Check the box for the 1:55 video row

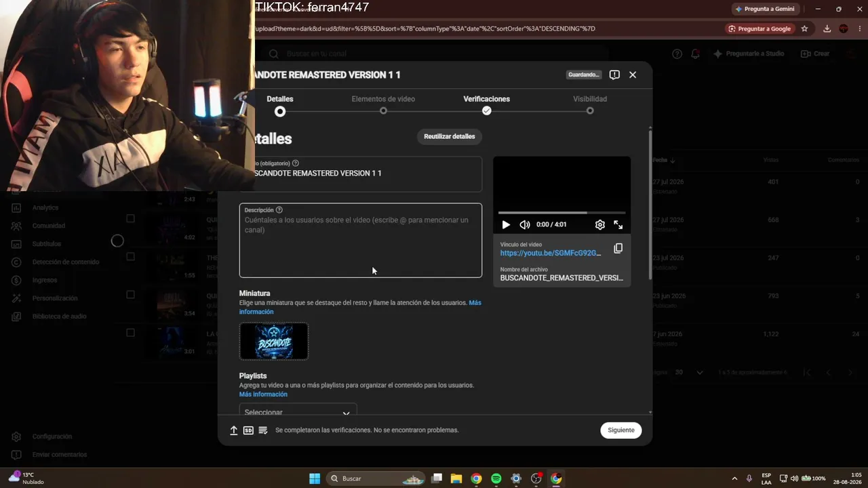click(130, 256)
